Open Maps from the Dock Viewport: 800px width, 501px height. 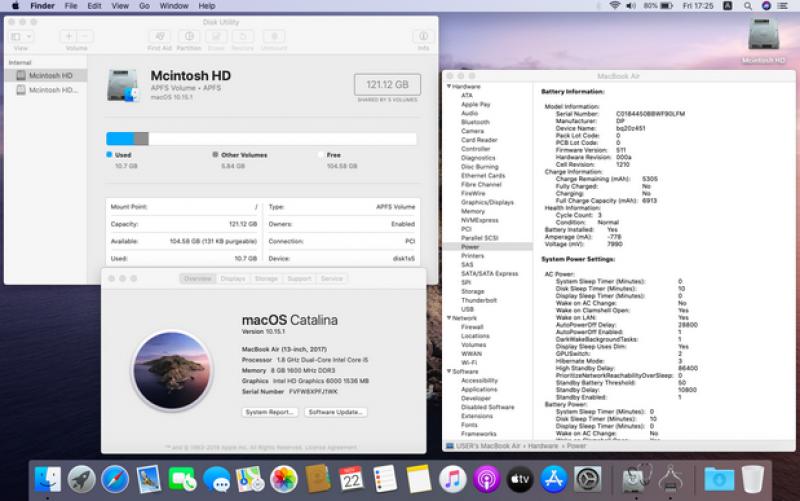[250, 479]
